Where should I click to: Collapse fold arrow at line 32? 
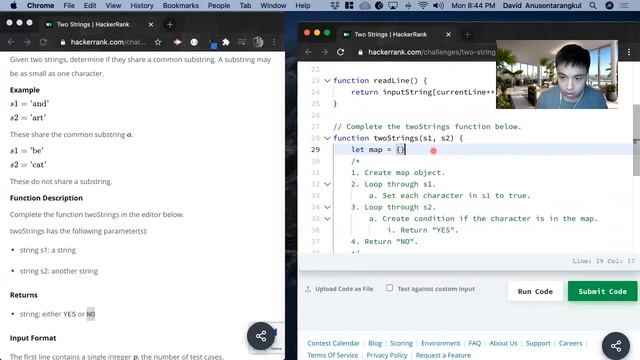327,184
